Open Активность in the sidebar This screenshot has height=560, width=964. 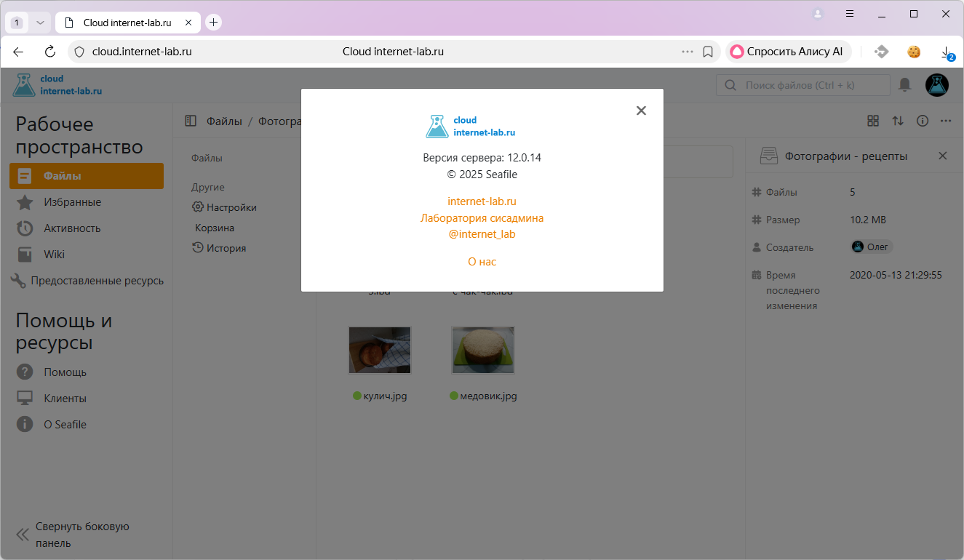[71, 228]
